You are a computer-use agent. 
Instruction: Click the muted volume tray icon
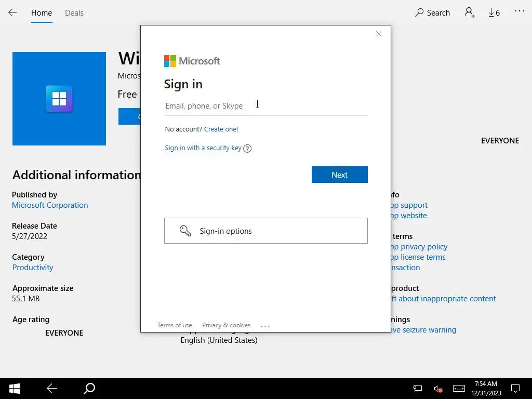tap(438, 389)
